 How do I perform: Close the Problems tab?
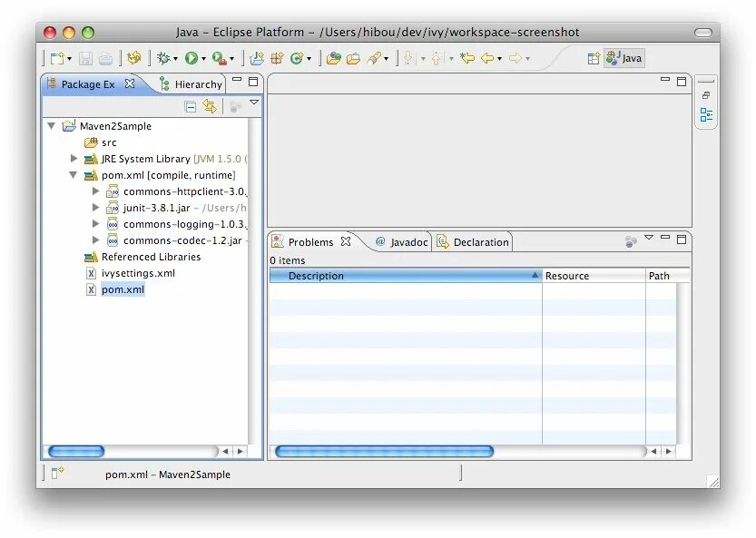[346, 241]
